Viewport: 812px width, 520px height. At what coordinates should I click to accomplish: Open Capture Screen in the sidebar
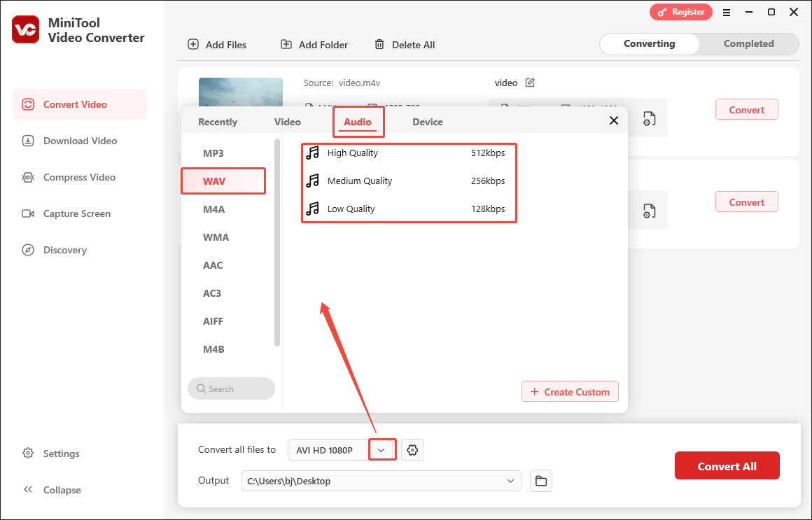tap(80, 213)
